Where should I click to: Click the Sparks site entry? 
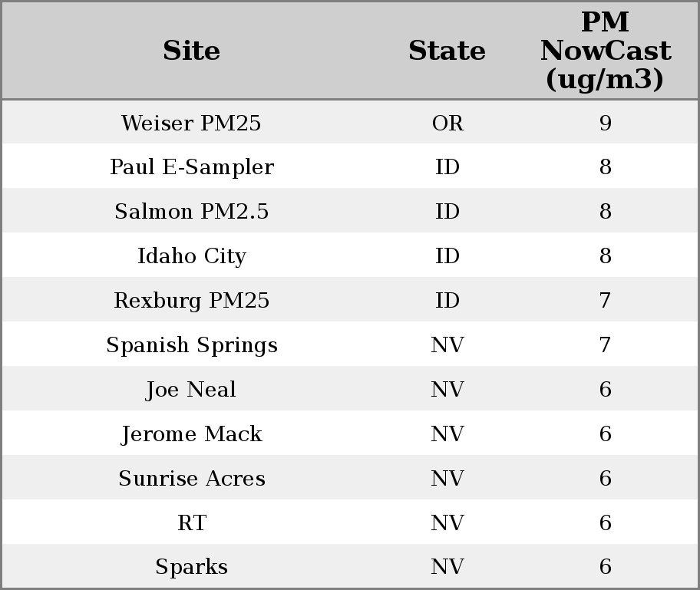pyautogui.click(x=191, y=567)
